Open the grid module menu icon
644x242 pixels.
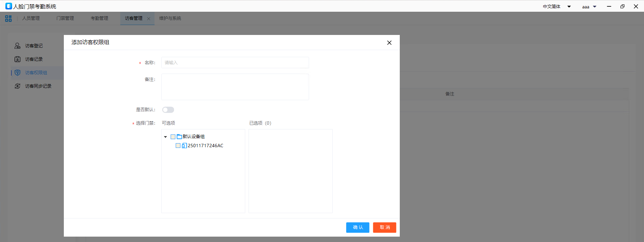8,18
